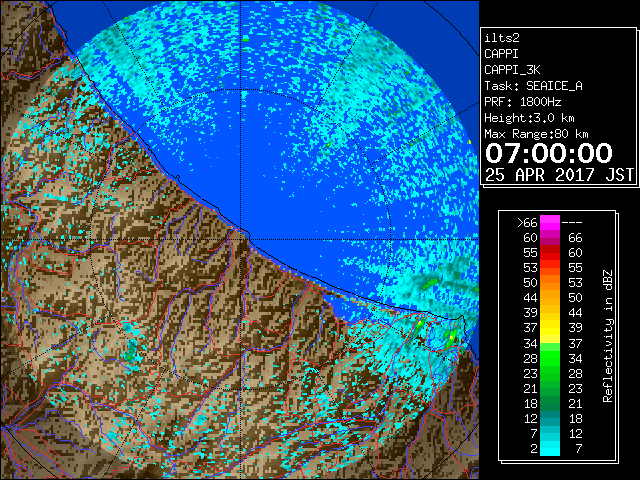Viewport: 640px width, 480px height.
Task: Select the "Height:3.0 km" label
Action: click(x=529, y=118)
